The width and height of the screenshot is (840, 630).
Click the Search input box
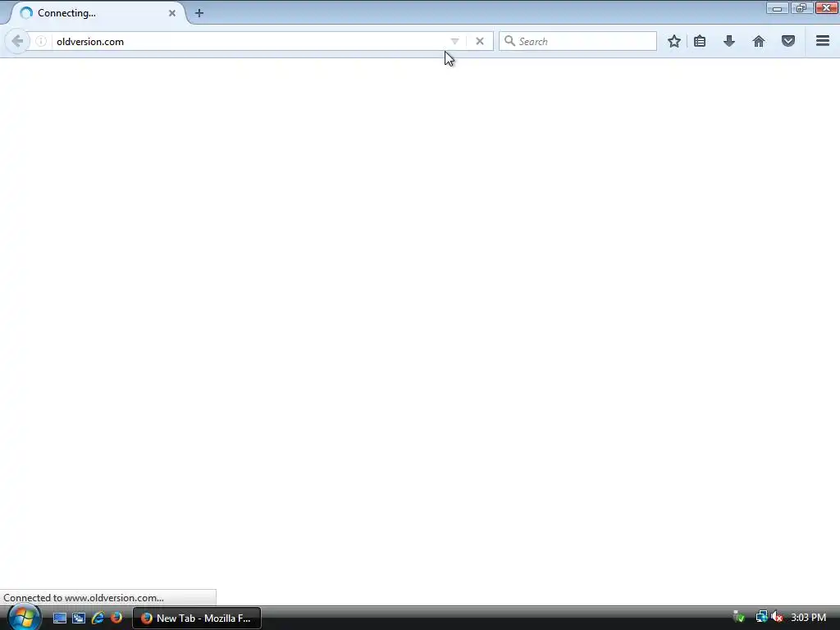pos(577,41)
